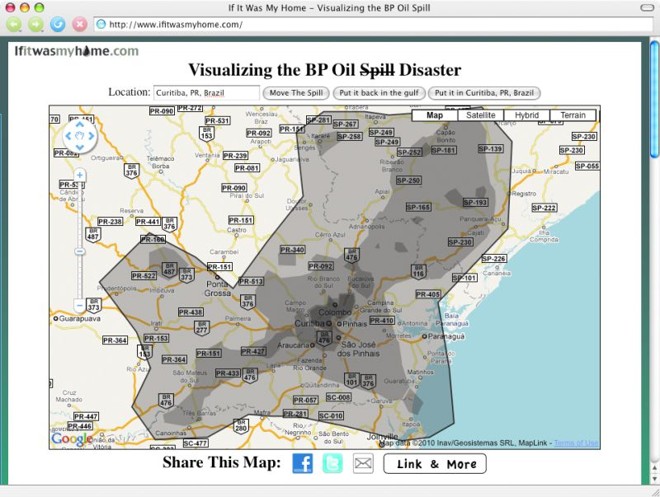
Task: Click the PR-239 road marker
Action: point(235,155)
